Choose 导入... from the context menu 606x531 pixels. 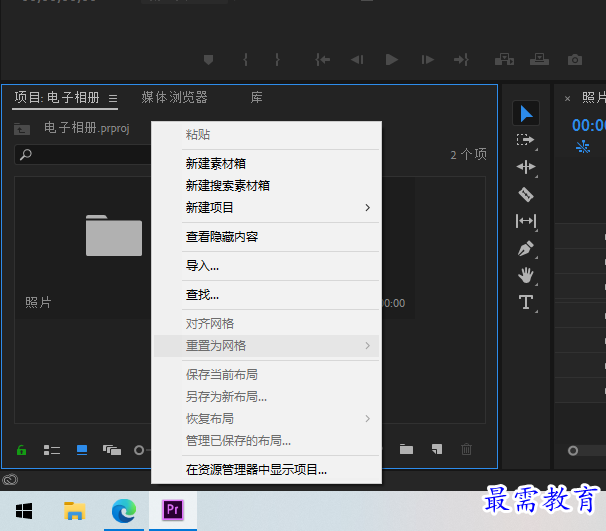click(266, 266)
